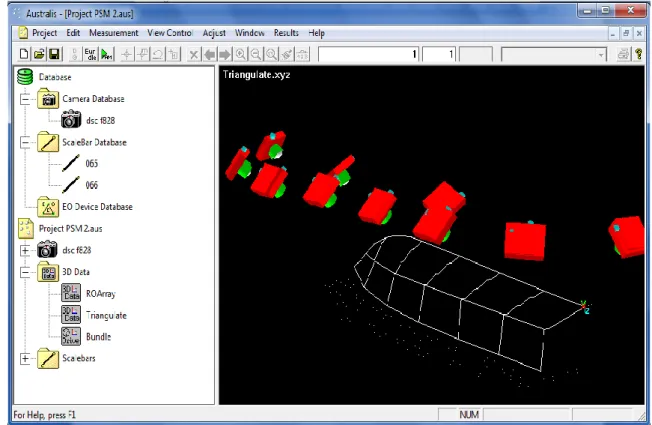Restore the inner document window
This screenshot has width=652, height=425.
click(626, 33)
